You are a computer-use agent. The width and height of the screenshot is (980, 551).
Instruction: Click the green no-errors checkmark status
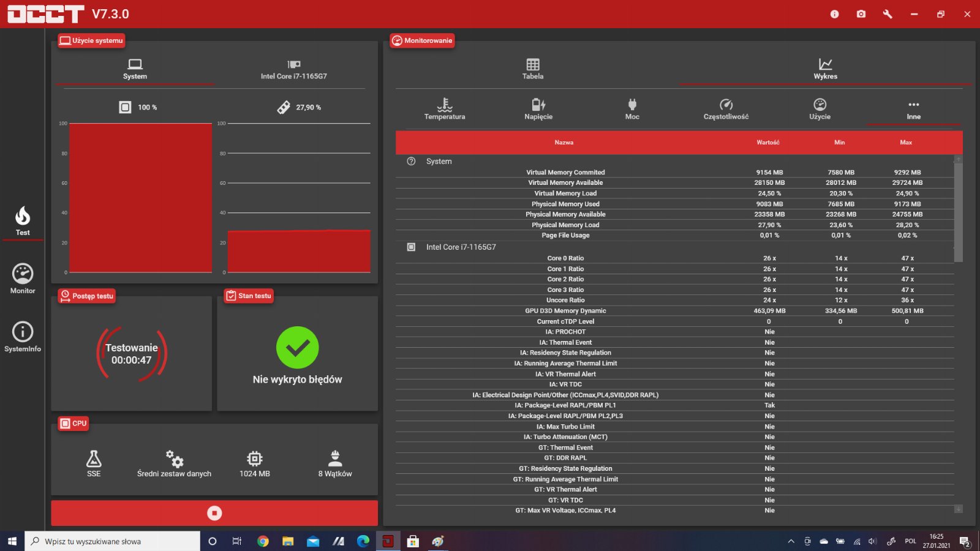coord(297,348)
